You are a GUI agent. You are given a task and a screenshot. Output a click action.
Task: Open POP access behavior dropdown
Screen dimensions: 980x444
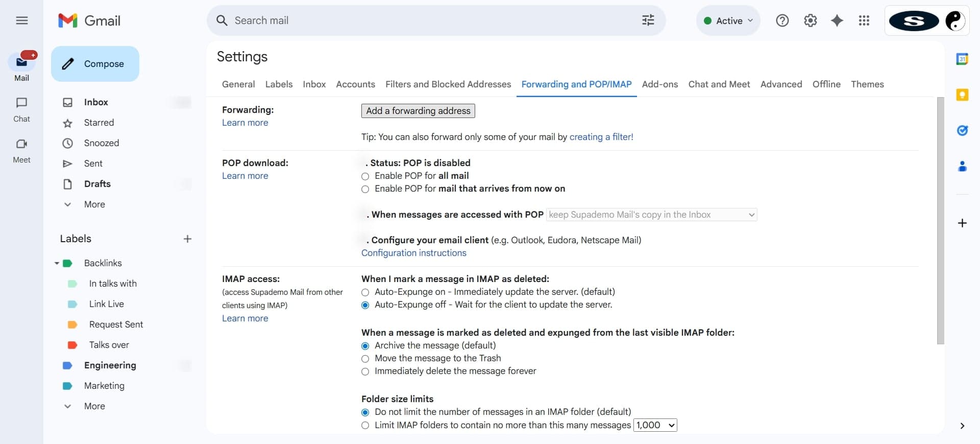pyautogui.click(x=652, y=215)
